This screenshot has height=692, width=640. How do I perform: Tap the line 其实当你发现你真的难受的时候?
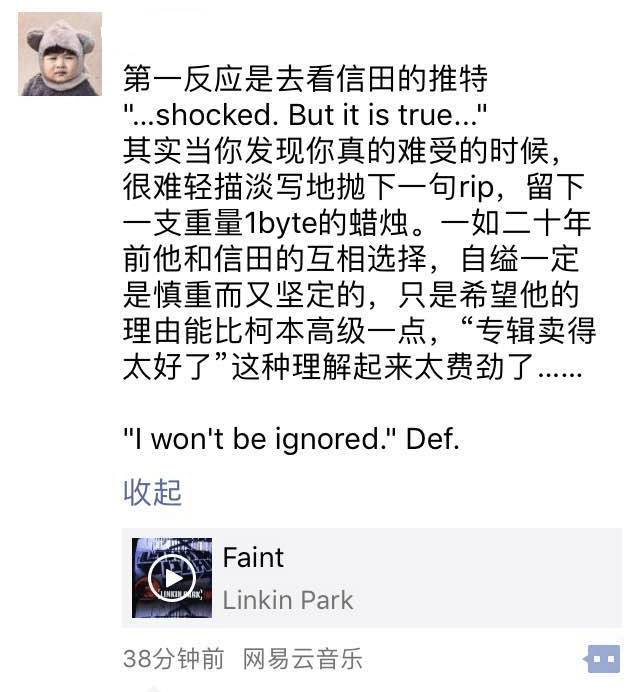[x=342, y=151]
